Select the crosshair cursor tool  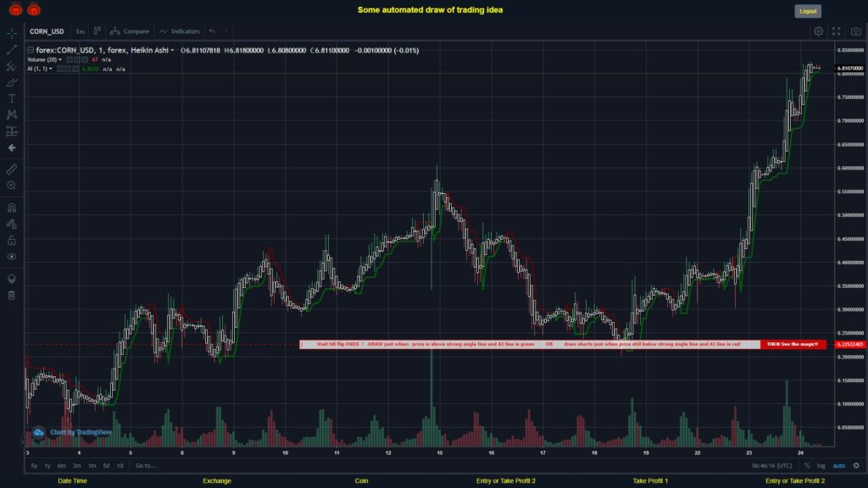12,33
